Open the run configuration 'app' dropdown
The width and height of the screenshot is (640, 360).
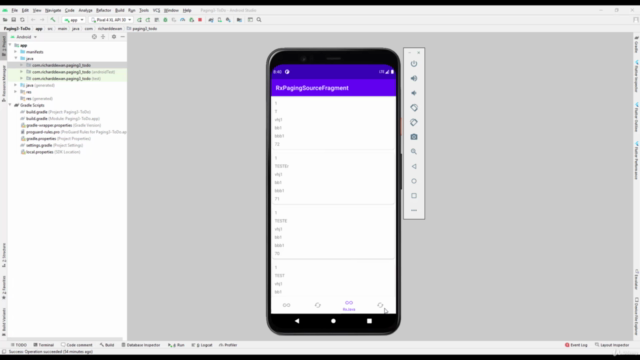click(x=73, y=20)
